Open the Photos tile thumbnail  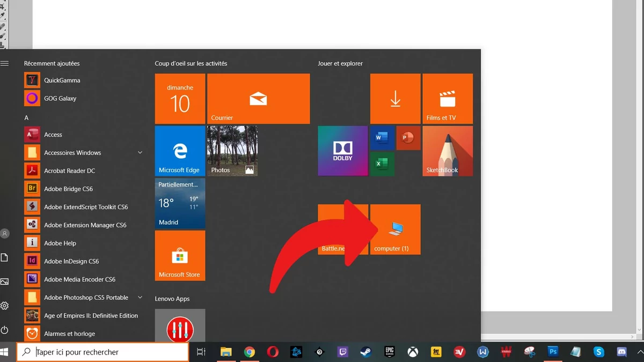click(232, 151)
